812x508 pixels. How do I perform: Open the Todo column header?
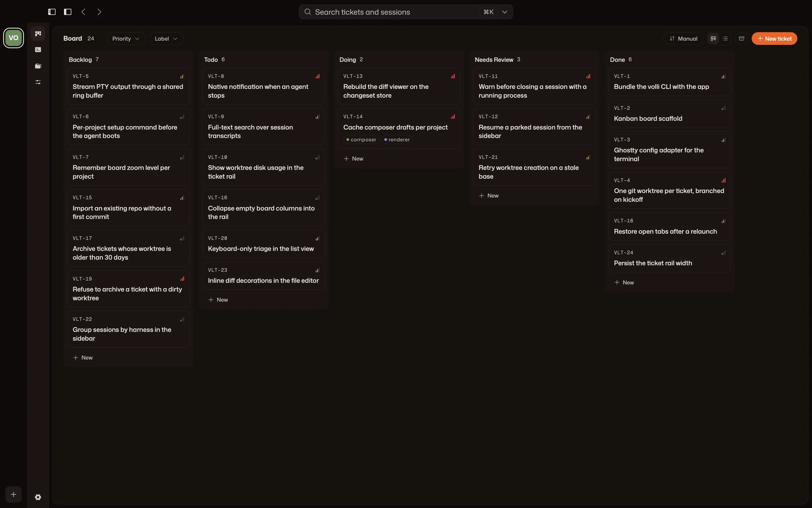tap(211, 60)
